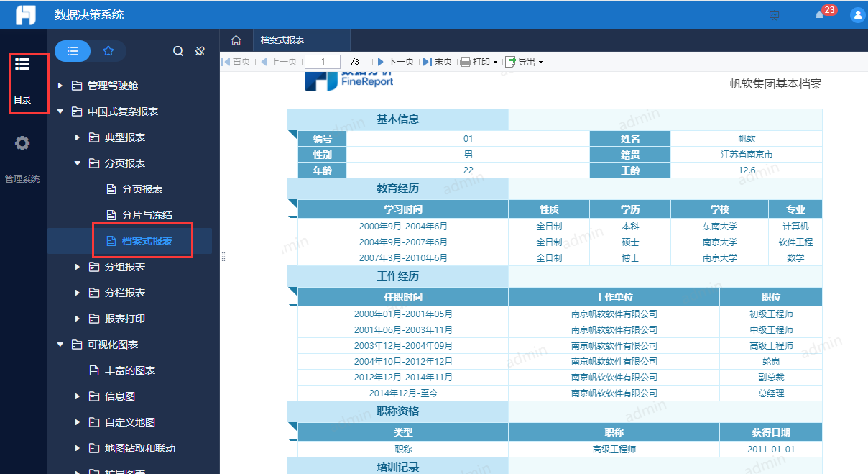Click the 软件工程 major cell
The image size is (868, 474).
click(795, 242)
